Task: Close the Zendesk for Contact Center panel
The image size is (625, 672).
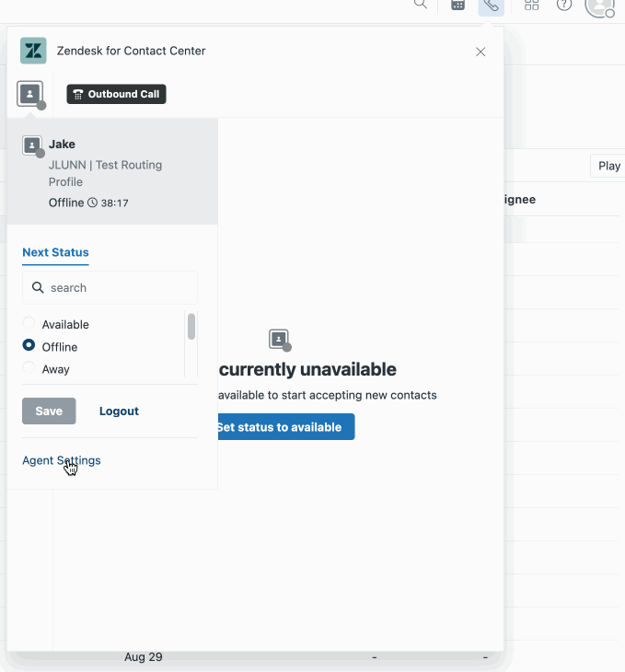Action: [480, 52]
